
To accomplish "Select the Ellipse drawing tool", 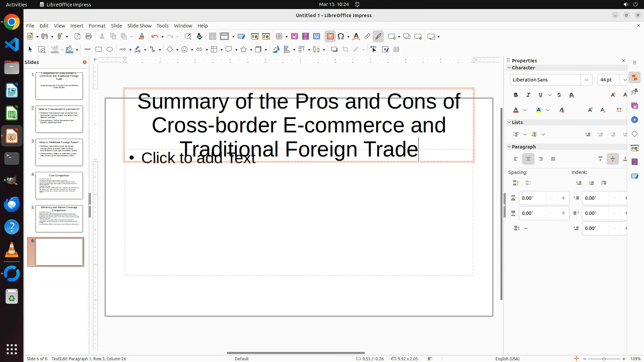I will click(110, 50).
